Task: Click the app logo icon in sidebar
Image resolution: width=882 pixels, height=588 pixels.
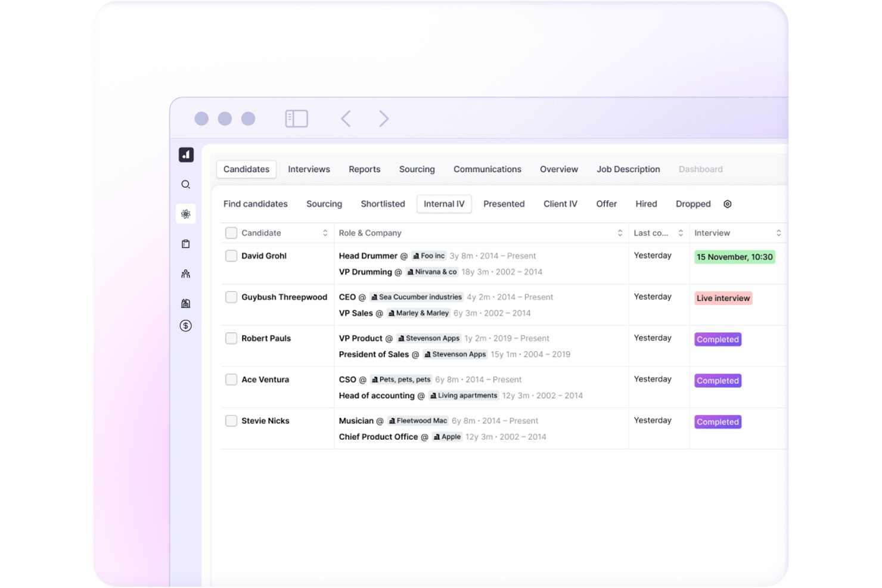Action: tap(186, 155)
